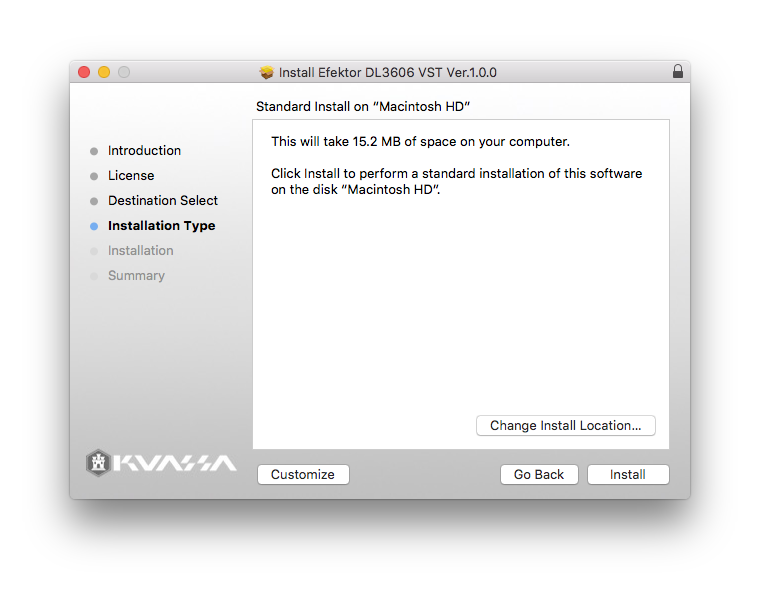The width and height of the screenshot is (782, 600).
Task: Close the installer window with the red button
Action: click(x=84, y=72)
